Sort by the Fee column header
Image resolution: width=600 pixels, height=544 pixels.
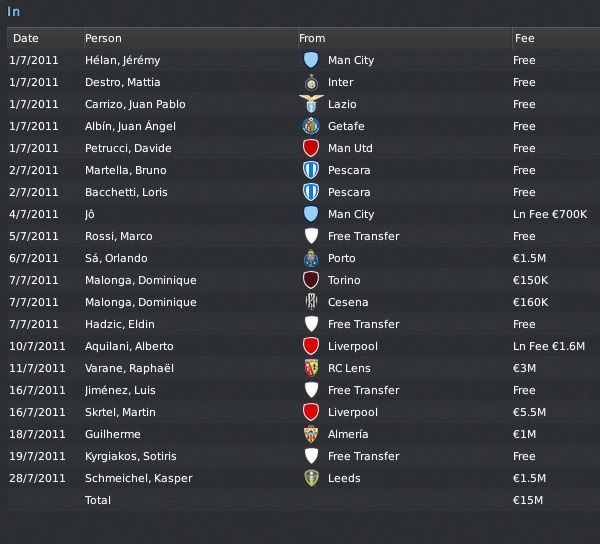[524, 38]
